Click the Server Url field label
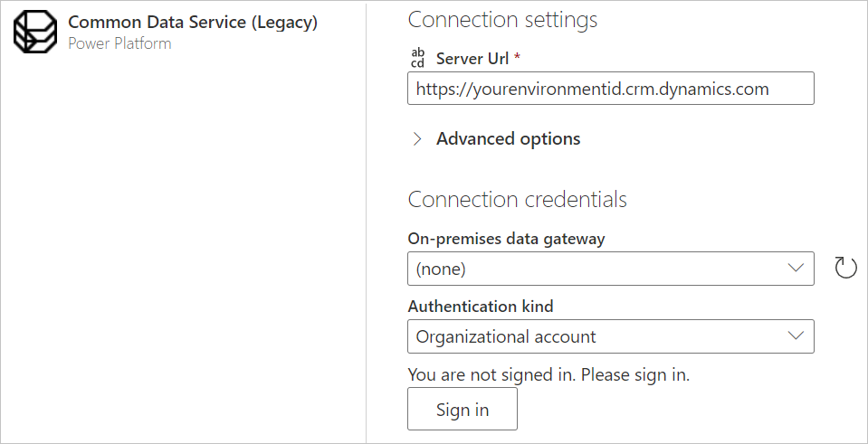Screen dimensions: 868x444 [472, 59]
